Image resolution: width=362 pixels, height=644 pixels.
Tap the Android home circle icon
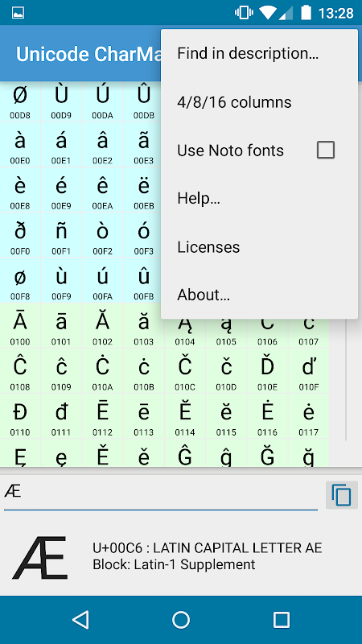click(181, 620)
